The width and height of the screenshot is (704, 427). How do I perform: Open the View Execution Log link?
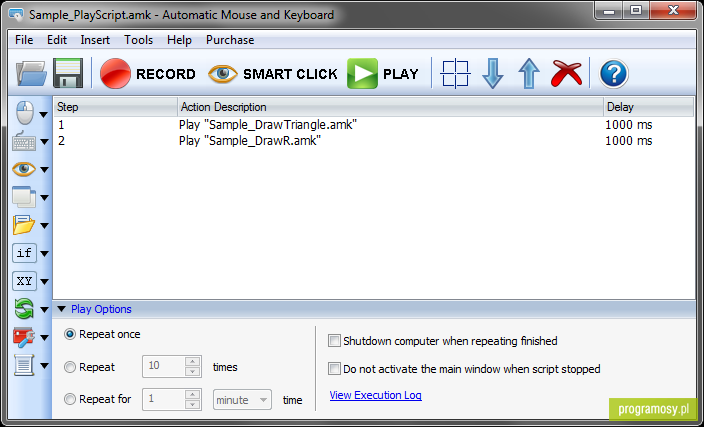click(375, 395)
